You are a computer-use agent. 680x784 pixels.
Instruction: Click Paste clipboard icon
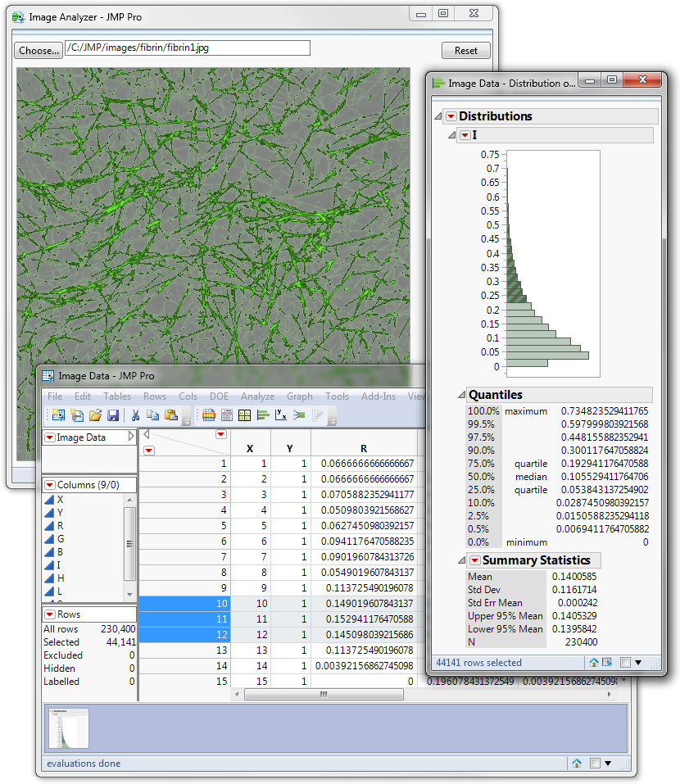pyautogui.click(x=171, y=415)
